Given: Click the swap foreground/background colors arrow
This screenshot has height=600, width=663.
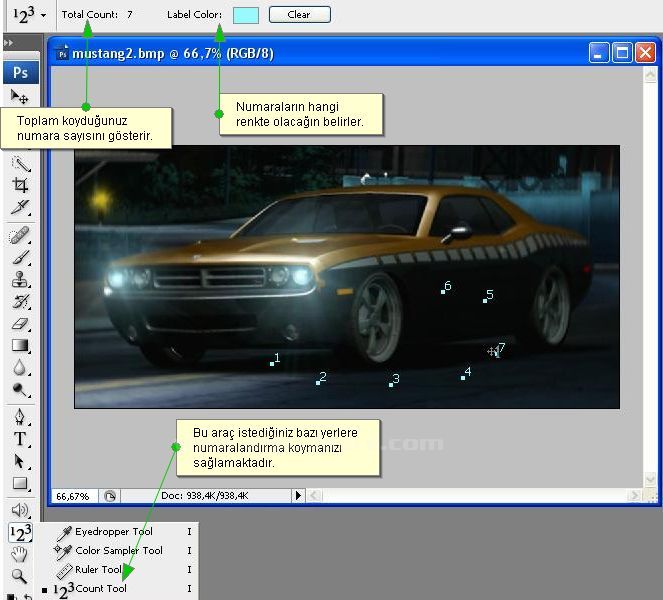Looking at the screenshot, I should (28, 597).
